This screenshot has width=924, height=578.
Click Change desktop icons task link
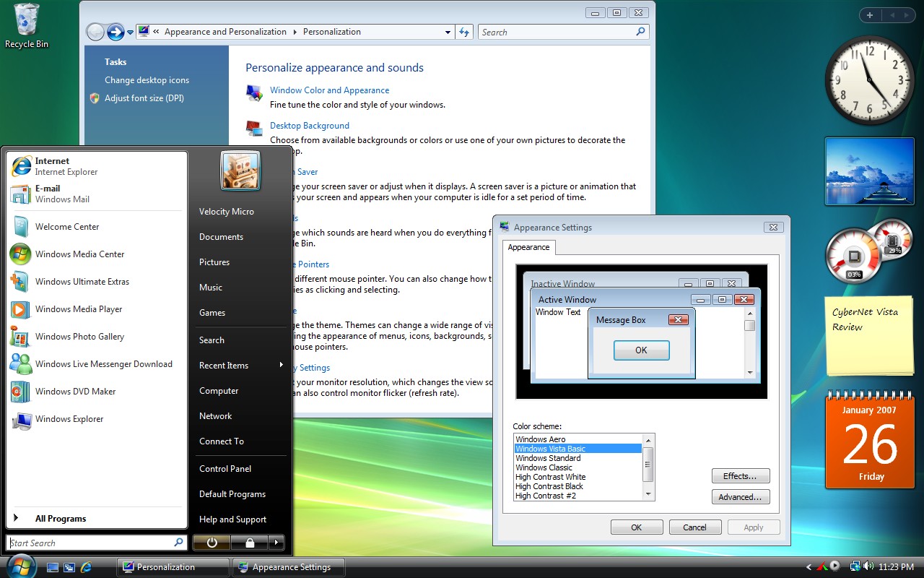(147, 80)
